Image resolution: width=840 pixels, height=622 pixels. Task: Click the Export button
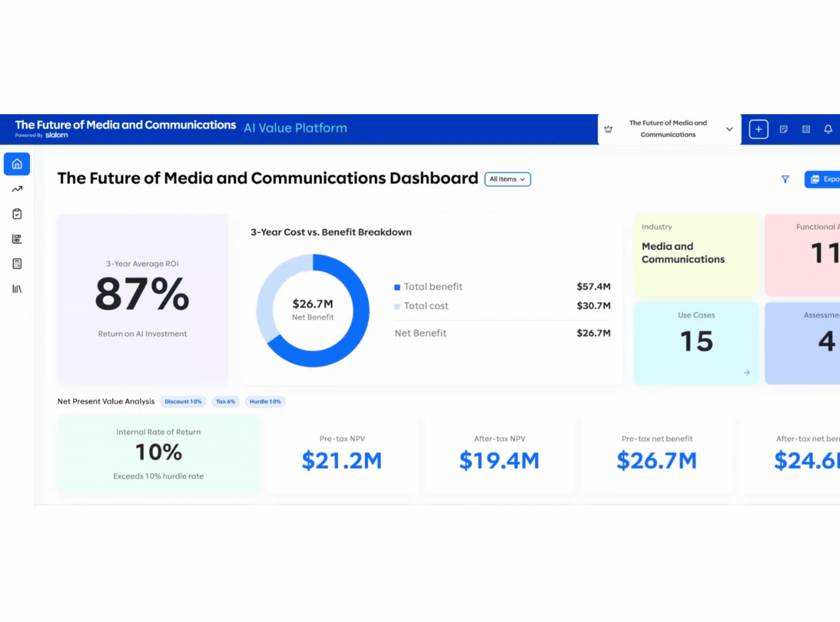click(823, 179)
